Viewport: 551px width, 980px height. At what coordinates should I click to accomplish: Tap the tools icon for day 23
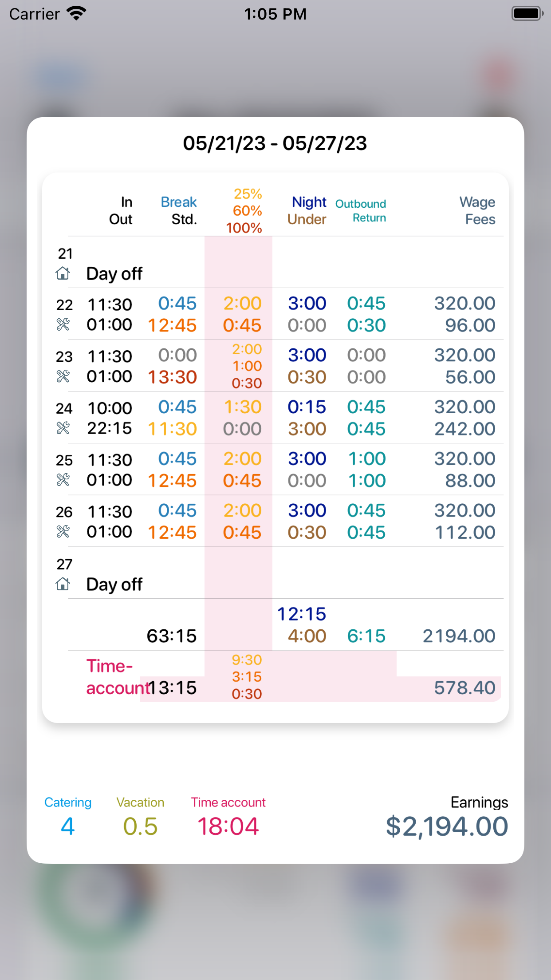pyautogui.click(x=63, y=377)
